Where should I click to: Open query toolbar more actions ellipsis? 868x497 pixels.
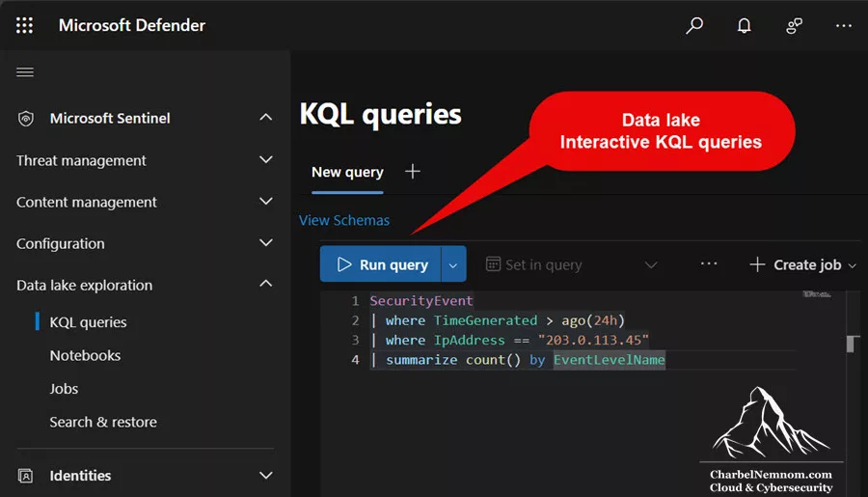[x=709, y=263]
